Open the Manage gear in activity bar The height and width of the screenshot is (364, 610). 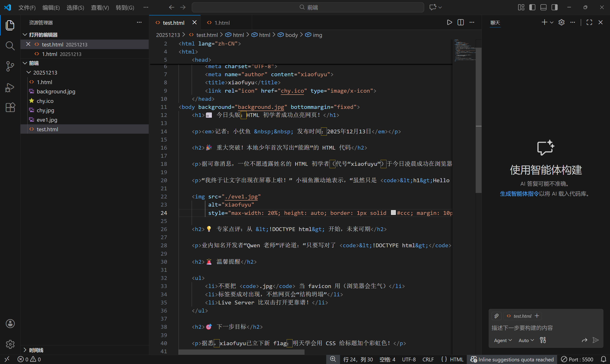10,344
